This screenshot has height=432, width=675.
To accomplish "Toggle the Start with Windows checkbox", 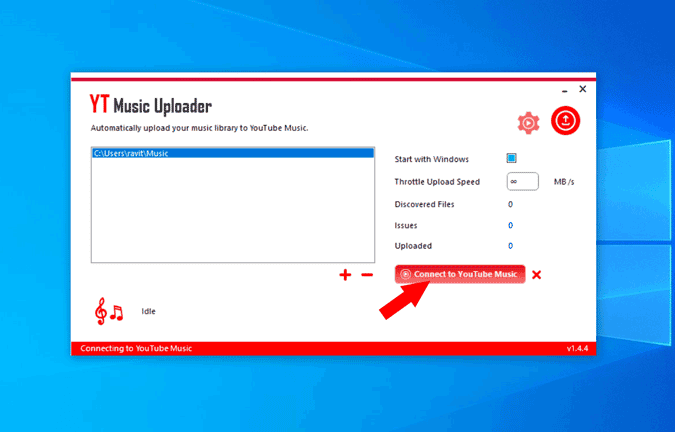I will coord(511,158).
